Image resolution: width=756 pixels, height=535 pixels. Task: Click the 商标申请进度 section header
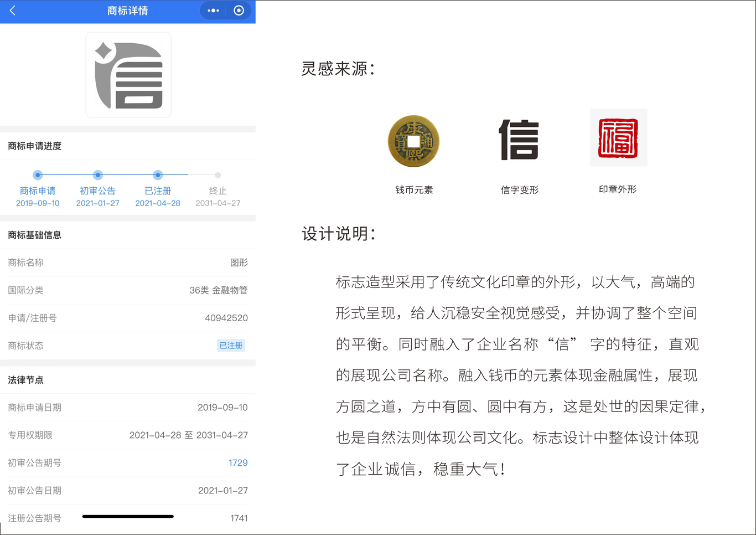34,146
